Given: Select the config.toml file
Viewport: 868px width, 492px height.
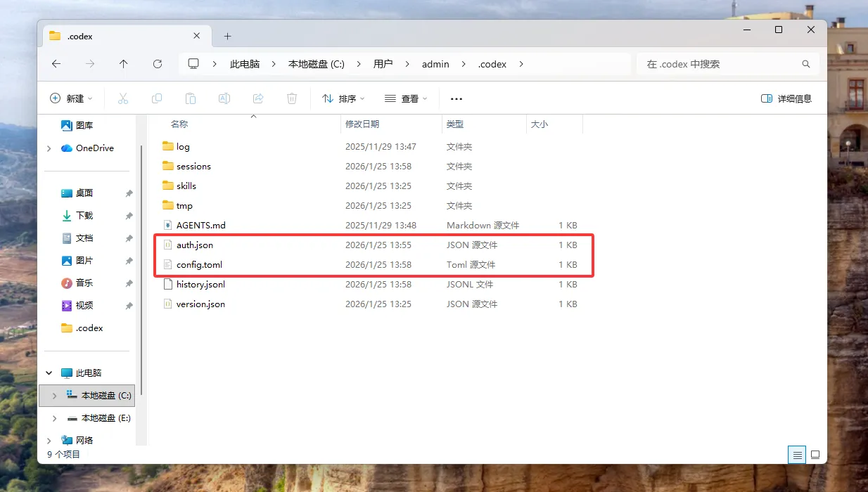Looking at the screenshot, I should 199,265.
